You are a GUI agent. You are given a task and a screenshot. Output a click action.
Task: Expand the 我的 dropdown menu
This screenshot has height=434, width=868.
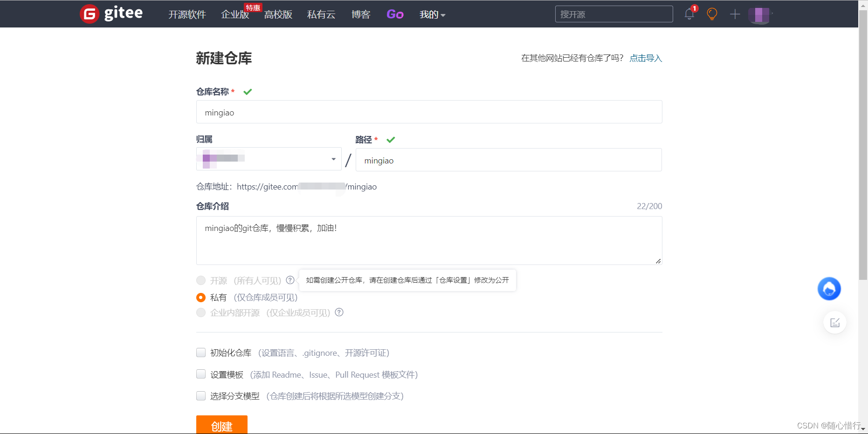pyautogui.click(x=432, y=14)
